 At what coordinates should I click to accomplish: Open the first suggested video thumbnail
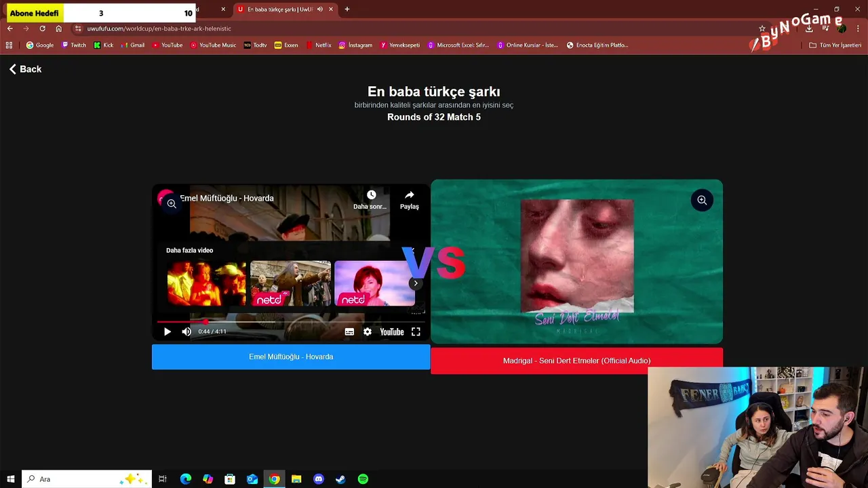pyautogui.click(x=206, y=283)
